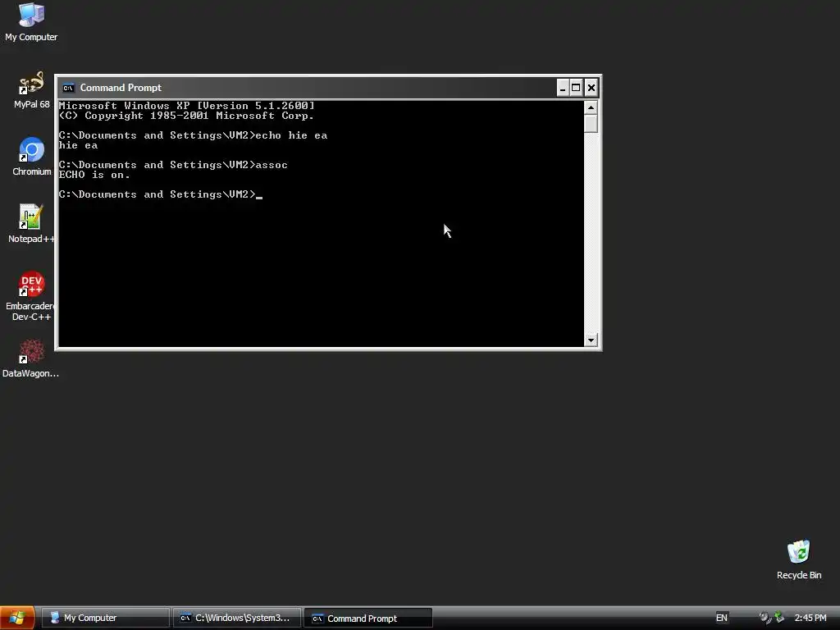Click Command Prompt scroll down arrow
Image resolution: width=840 pixels, height=630 pixels.
[x=591, y=340]
